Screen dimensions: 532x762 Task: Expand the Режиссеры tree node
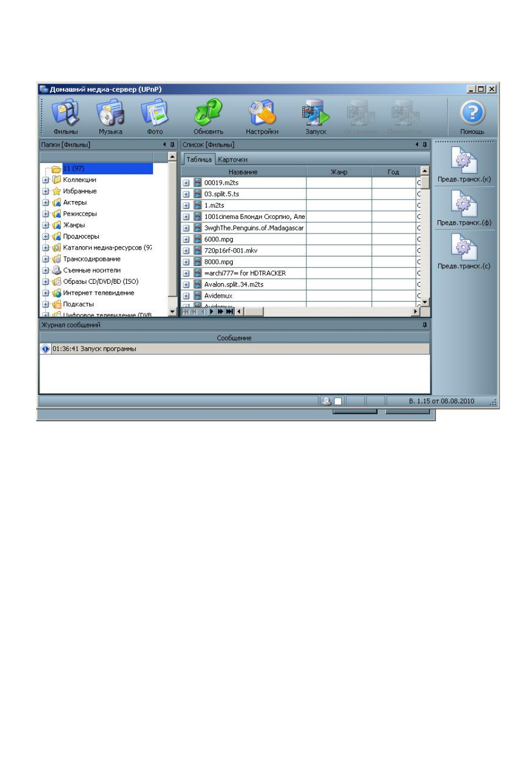click(x=46, y=214)
